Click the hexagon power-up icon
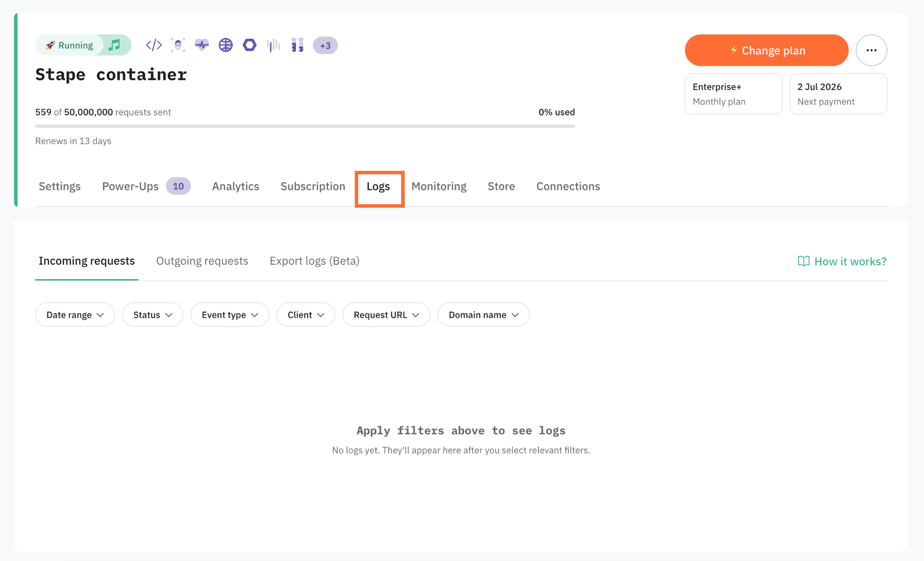 click(249, 45)
